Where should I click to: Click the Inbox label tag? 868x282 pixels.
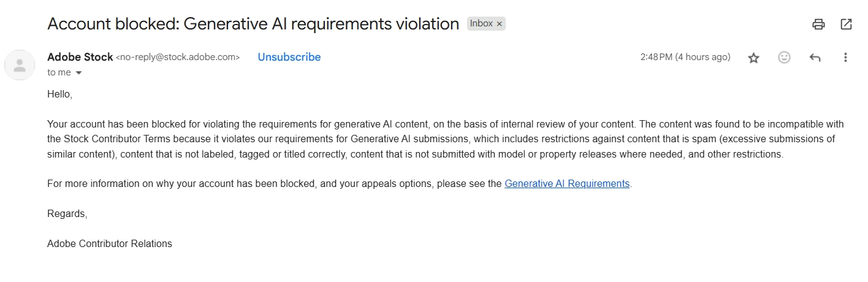point(481,23)
